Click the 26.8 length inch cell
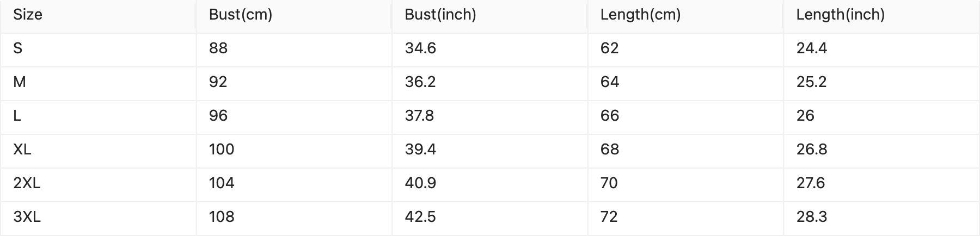Viewport: 980px width, 236px height. 812,150
